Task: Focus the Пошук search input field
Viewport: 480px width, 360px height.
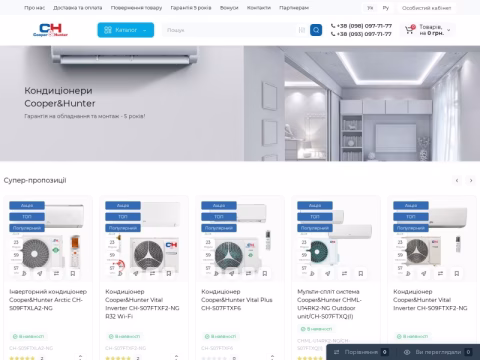Action: click(x=230, y=30)
